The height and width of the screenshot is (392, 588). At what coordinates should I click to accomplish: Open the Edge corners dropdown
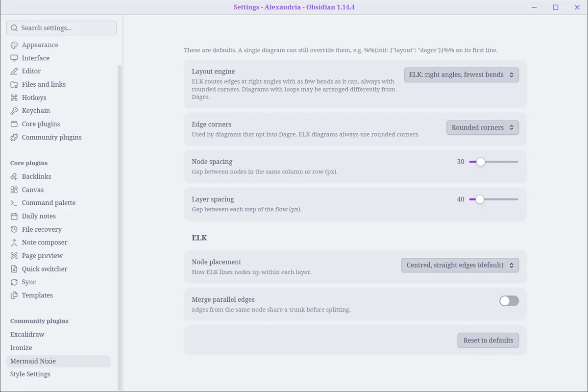click(483, 127)
